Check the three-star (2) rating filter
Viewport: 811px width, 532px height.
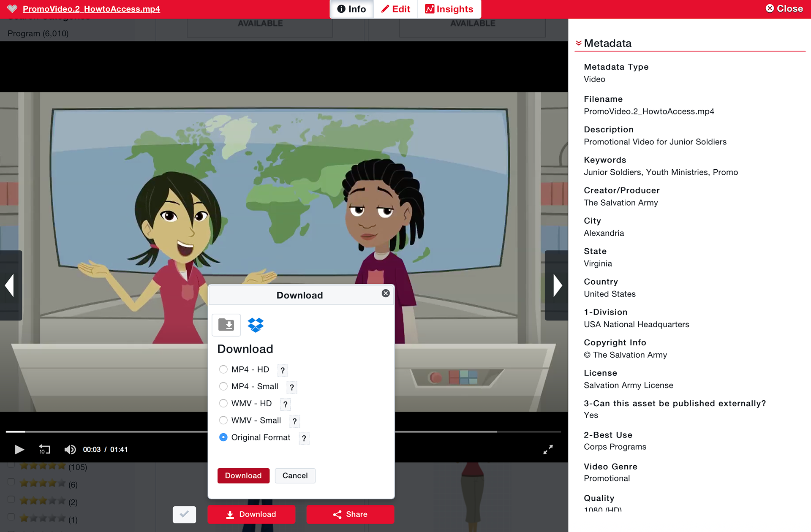click(x=11, y=499)
